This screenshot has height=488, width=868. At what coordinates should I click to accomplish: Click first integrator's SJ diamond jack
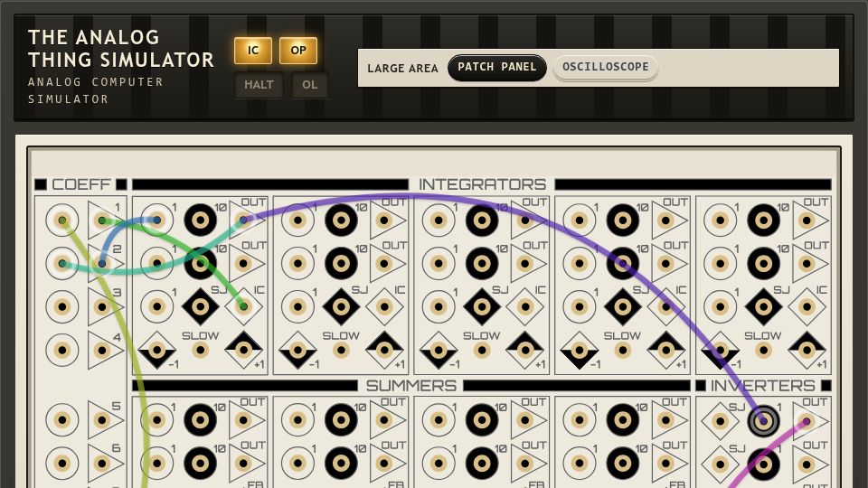pos(201,306)
